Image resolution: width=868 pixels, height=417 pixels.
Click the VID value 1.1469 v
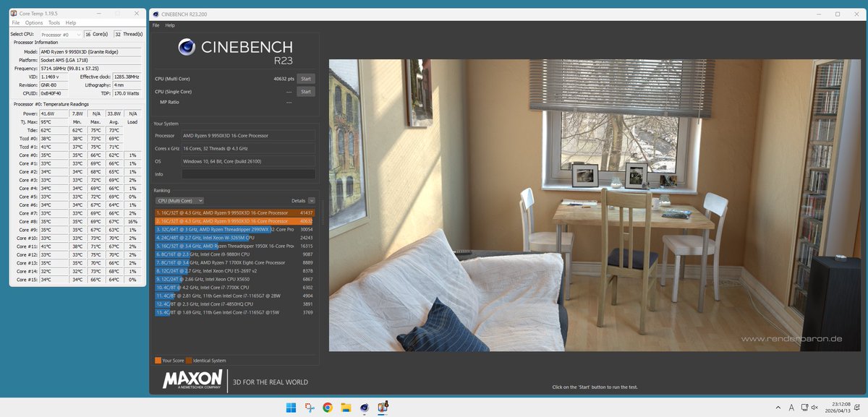click(x=54, y=76)
